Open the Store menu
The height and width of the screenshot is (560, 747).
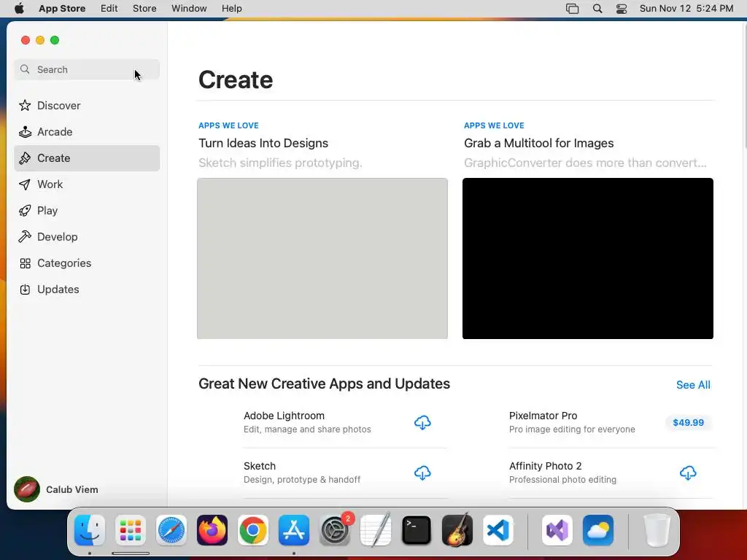click(x=144, y=9)
